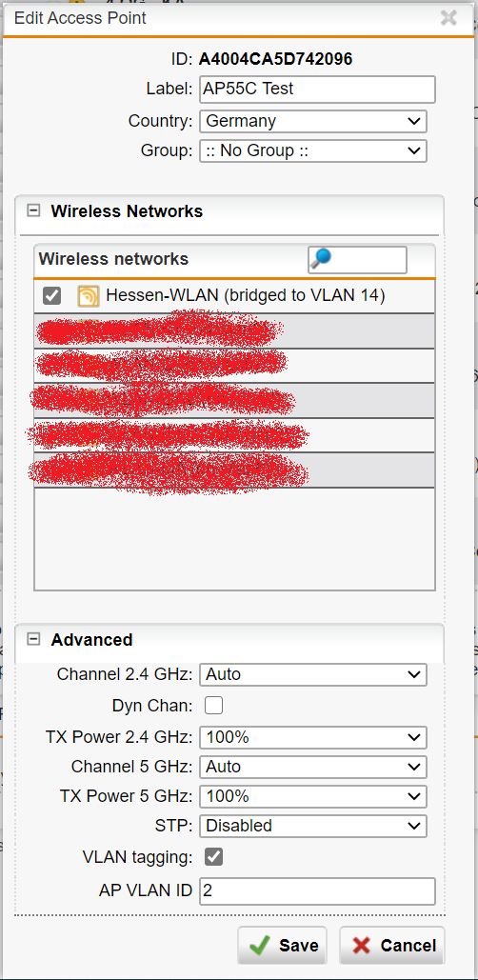Click the AP VLAN ID input field

point(317,891)
